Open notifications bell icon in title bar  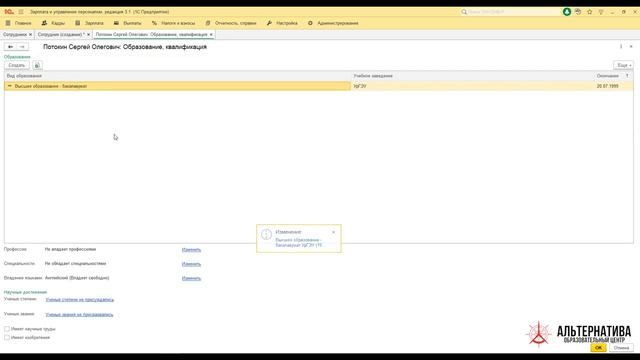(567, 12)
